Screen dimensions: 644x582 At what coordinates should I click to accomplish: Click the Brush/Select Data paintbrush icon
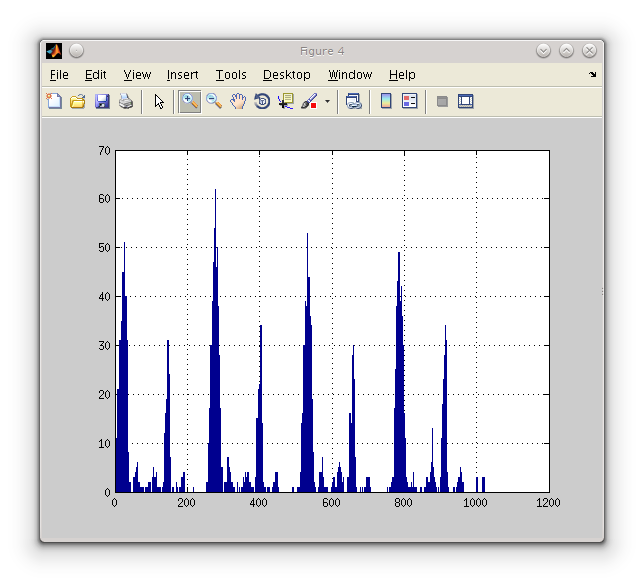(x=309, y=101)
